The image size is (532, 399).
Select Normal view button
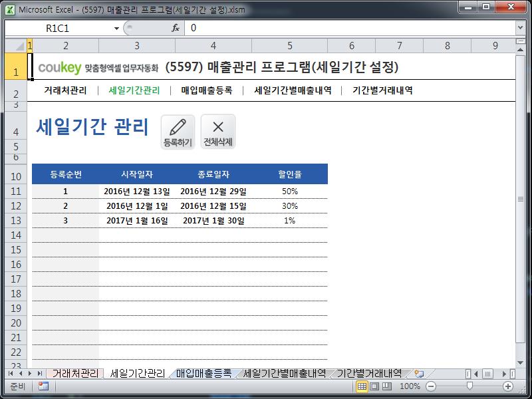point(362,386)
